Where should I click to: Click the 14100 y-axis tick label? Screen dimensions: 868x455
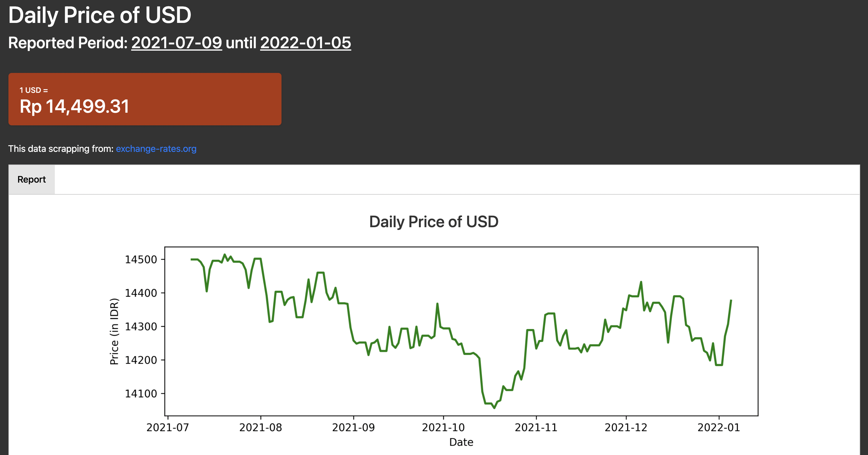pyautogui.click(x=141, y=393)
